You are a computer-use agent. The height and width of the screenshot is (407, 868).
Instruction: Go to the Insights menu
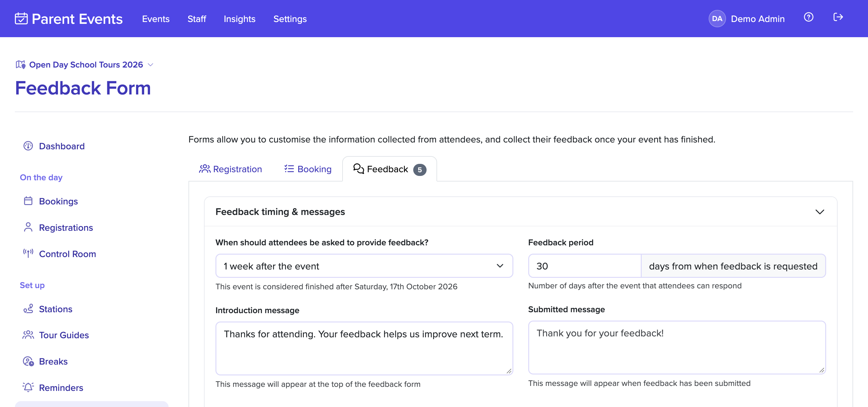point(239,19)
